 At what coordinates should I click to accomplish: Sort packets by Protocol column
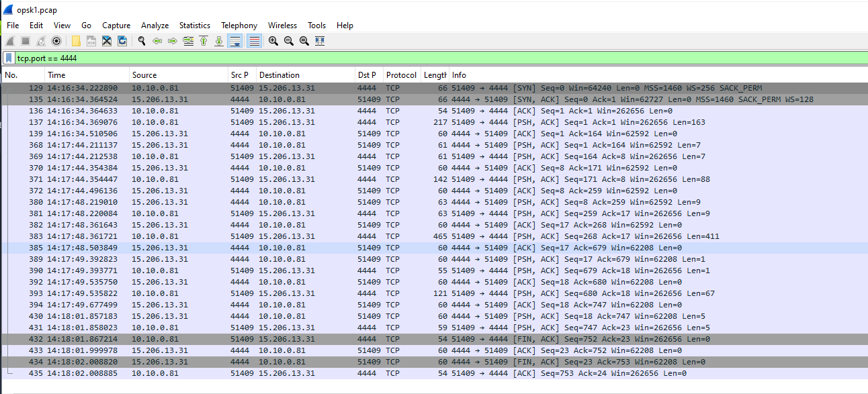[401, 75]
